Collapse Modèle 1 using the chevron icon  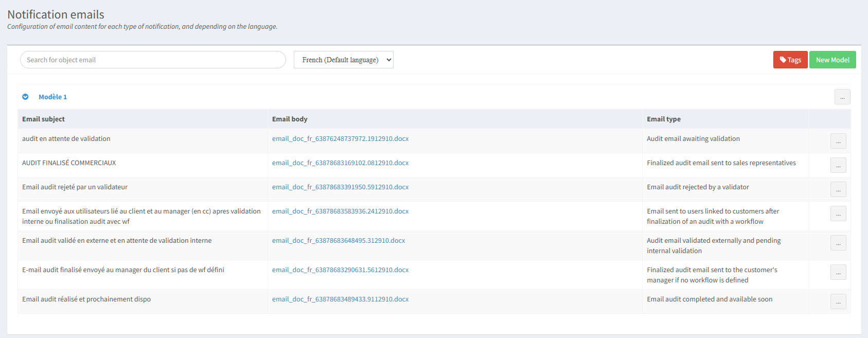point(25,97)
